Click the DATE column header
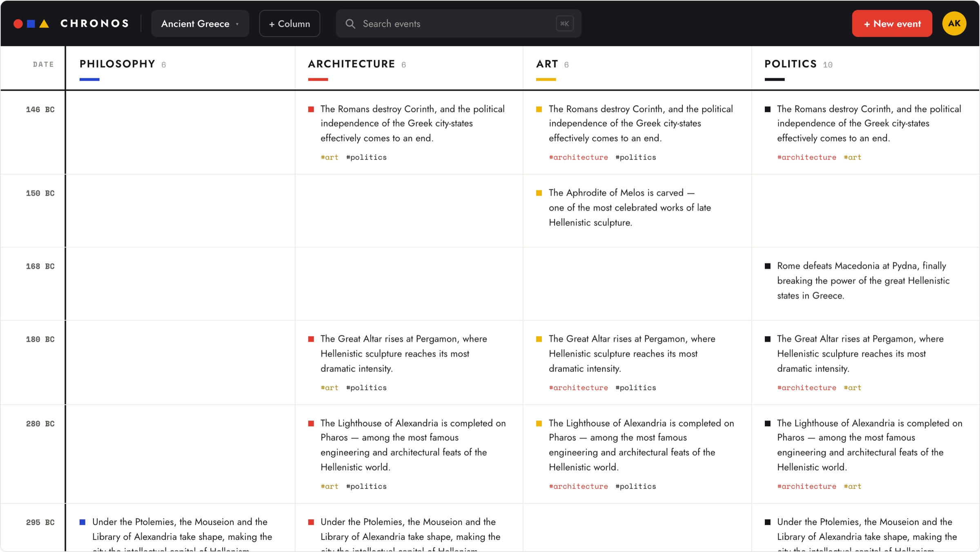Screen dimensions: 980x552 click(x=43, y=64)
